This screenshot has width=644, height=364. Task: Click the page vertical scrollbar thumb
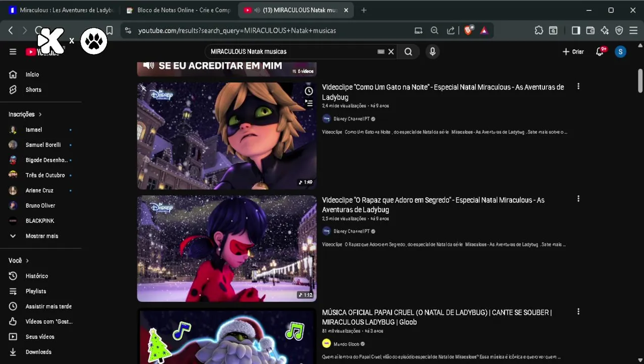640,81
